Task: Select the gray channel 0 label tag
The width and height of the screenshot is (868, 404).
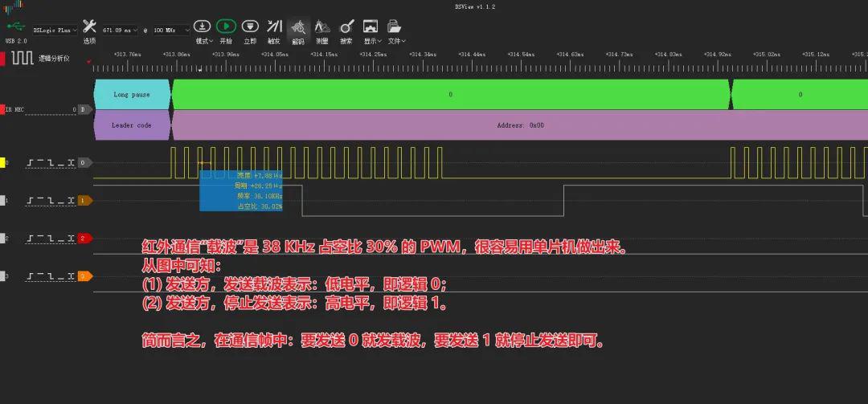Action: (x=84, y=163)
